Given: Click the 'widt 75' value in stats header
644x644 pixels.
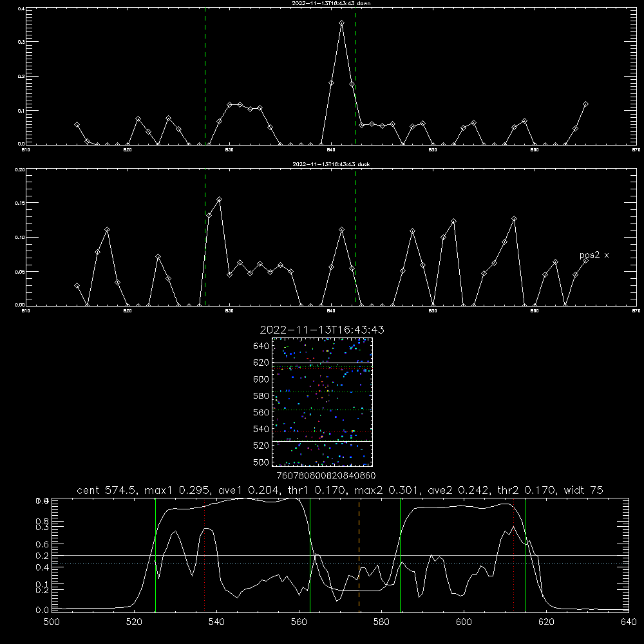Looking at the screenshot, I should (x=583, y=490).
